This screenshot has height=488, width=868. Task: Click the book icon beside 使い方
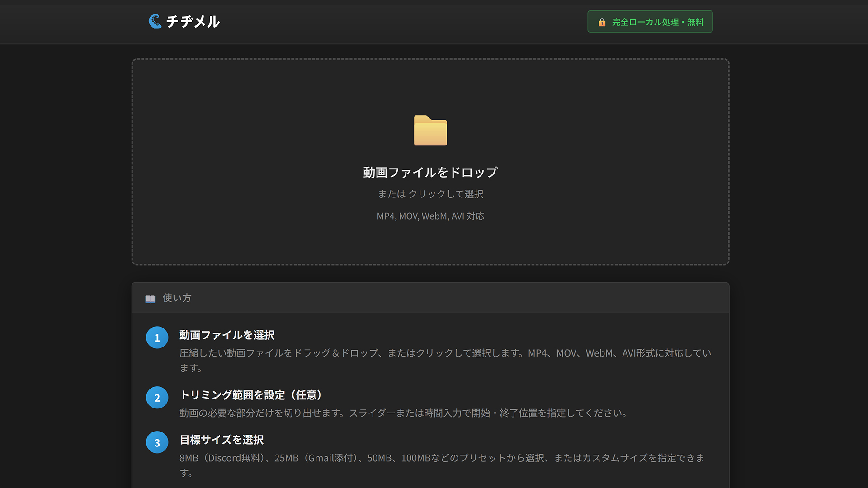(x=150, y=299)
